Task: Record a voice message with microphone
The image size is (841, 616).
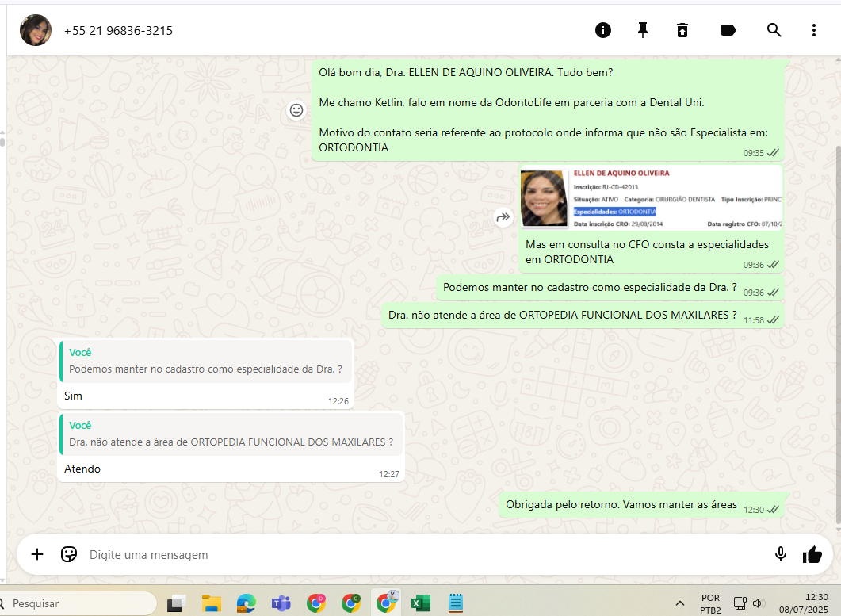Action: point(781,554)
